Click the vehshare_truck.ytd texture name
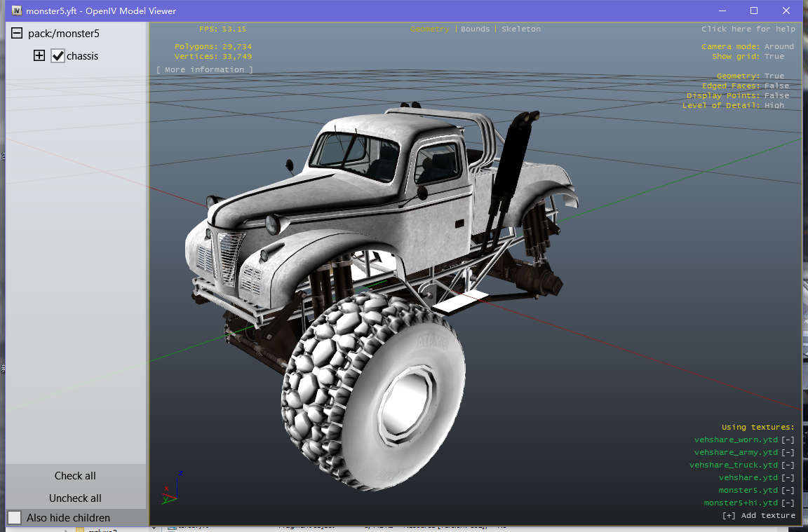Screen dimensions: 808x532 [734, 465]
